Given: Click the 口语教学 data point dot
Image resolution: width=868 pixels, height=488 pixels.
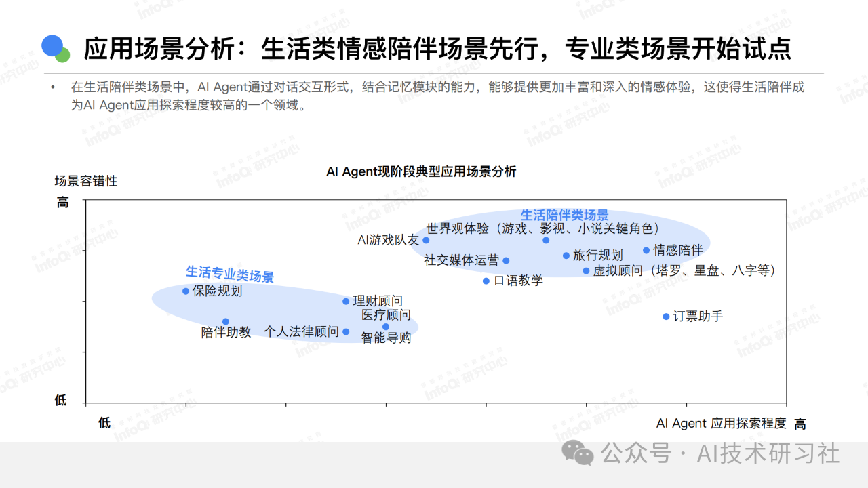Looking at the screenshot, I should click(x=486, y=281).
